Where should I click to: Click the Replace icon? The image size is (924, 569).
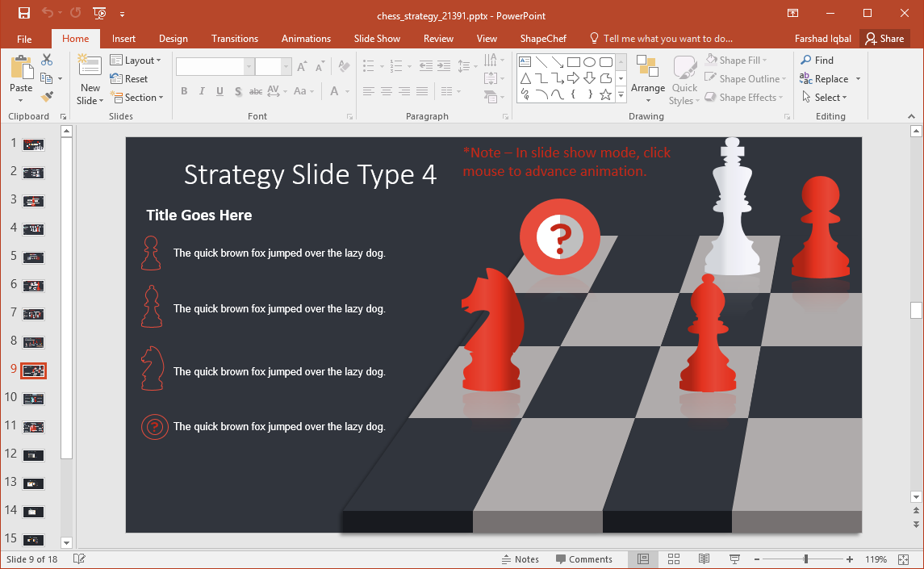click(x=830, y=78)
